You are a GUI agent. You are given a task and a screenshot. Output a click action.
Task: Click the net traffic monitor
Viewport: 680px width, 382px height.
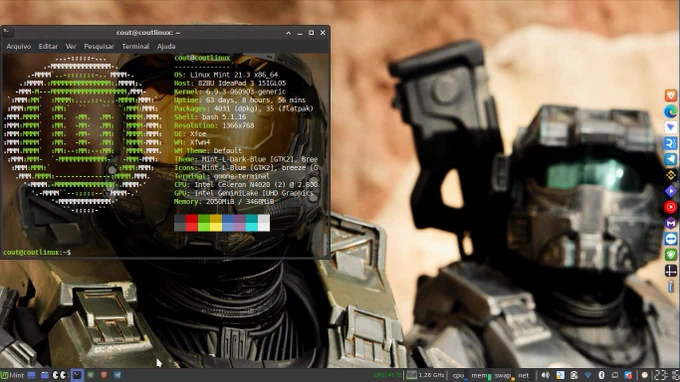pos(524,376)
